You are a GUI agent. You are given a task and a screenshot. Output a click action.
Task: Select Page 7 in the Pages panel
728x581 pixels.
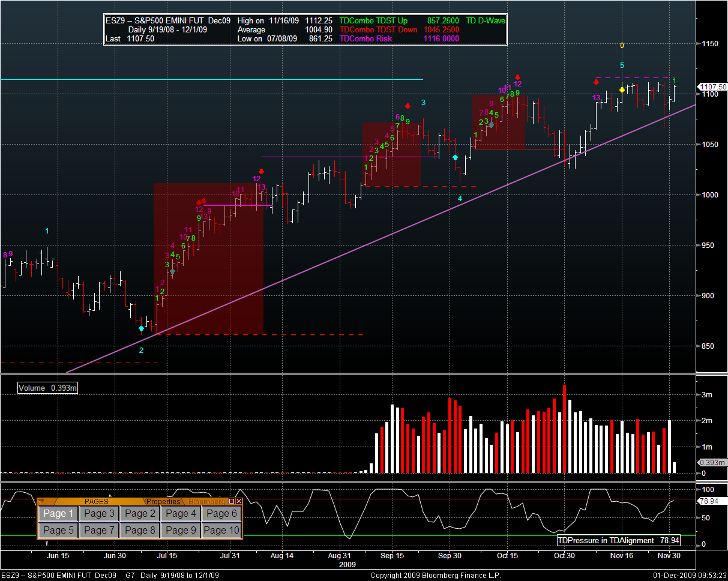[99, 531]
